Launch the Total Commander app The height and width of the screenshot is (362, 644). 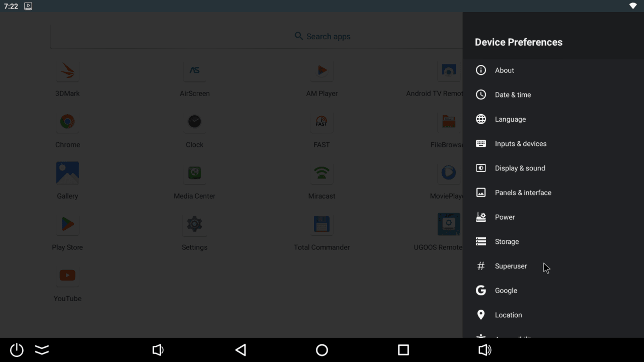(321, 225)
